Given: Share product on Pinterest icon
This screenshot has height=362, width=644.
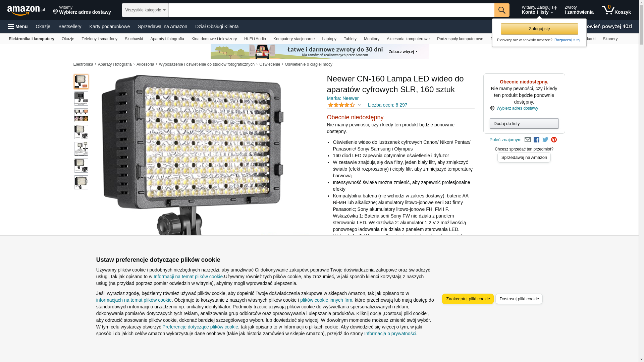Looking at the screenshot, I should (x=554, y=140).
